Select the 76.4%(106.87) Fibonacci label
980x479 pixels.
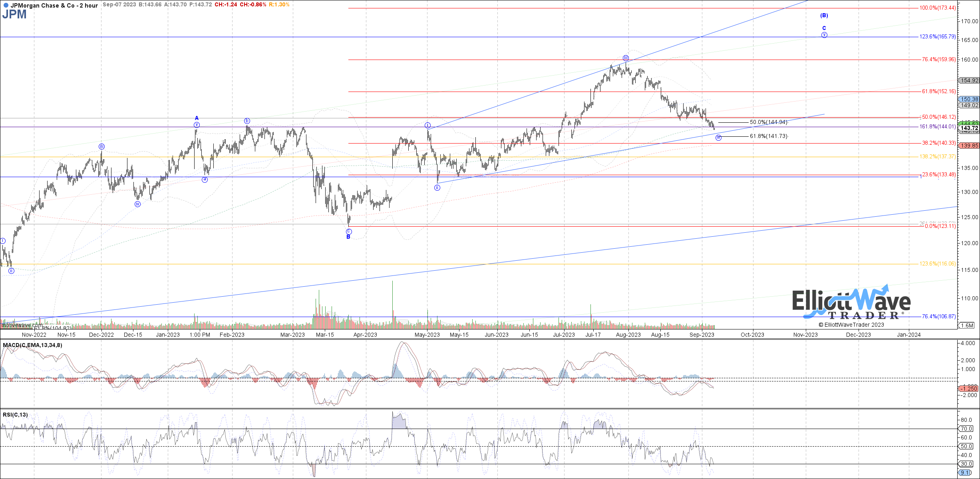point(939,317)
